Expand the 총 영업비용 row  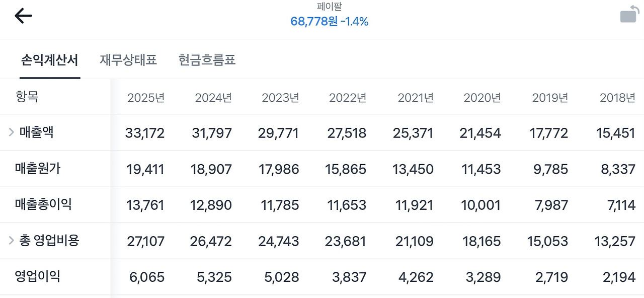(x=11, y=241)
